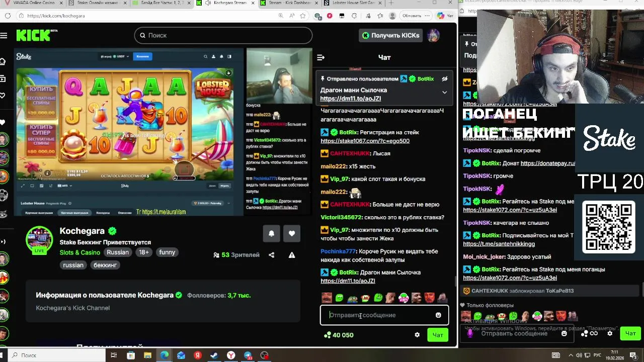Click the Получить KICKs button
Image resolution: width=644 pixels, height=362 pixels.
point(390,35)
